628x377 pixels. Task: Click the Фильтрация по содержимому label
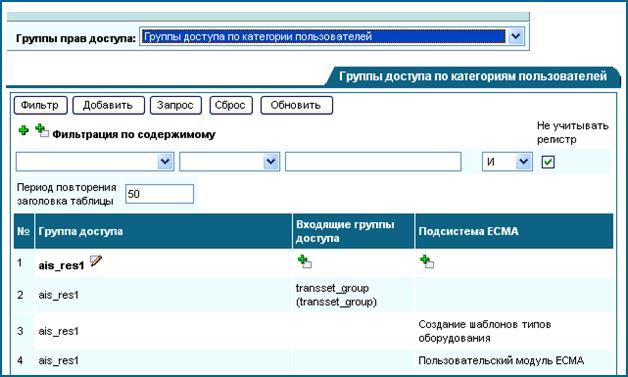click(x=134, y=134)
